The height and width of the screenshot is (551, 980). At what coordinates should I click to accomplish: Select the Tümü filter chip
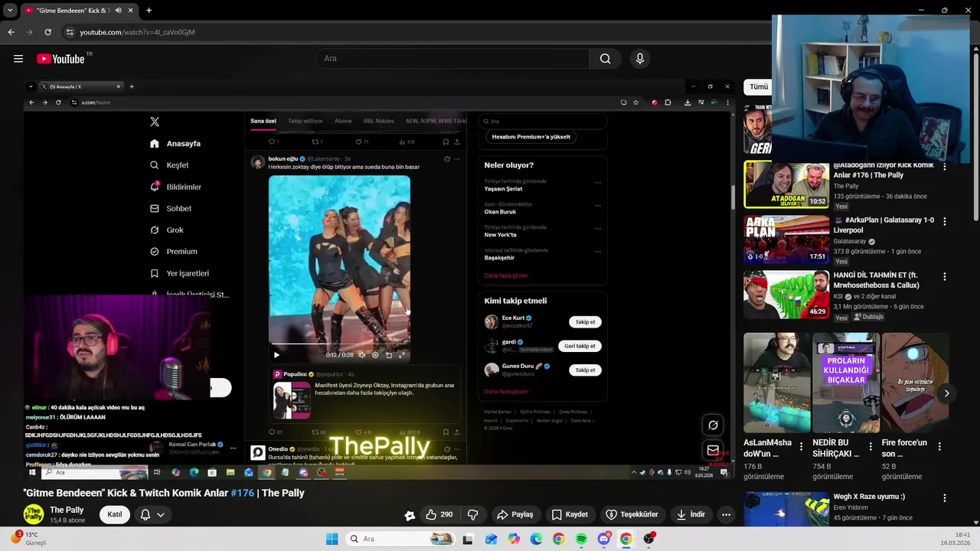click(759, 87)
